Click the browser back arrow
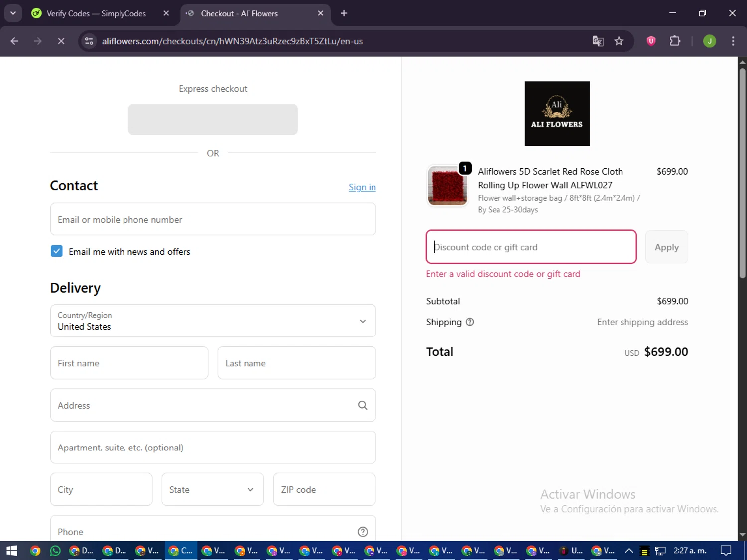Screen dimensions: 747x560 (14, 41)
